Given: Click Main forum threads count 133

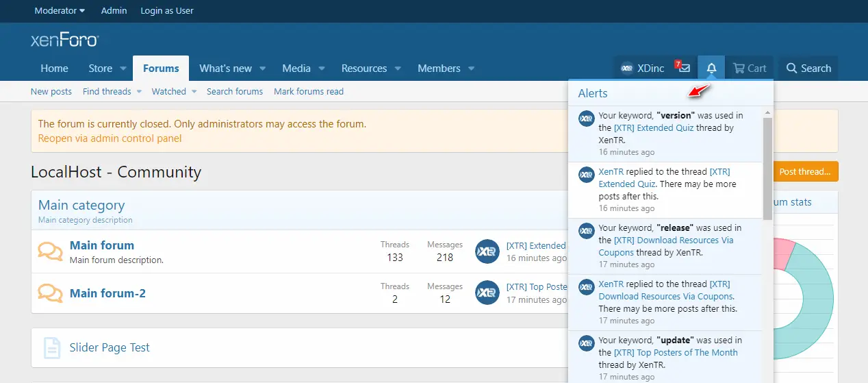Looking at the screenshot, I should pos(394,258).
